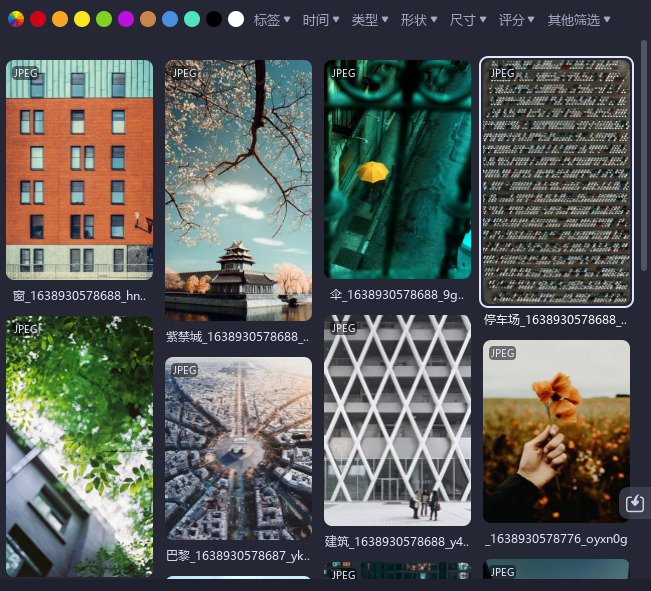This screenshot has height=591, width=651.
Task: Click JPEG badge on the Forbidden City image
Action: pos(184,73)
